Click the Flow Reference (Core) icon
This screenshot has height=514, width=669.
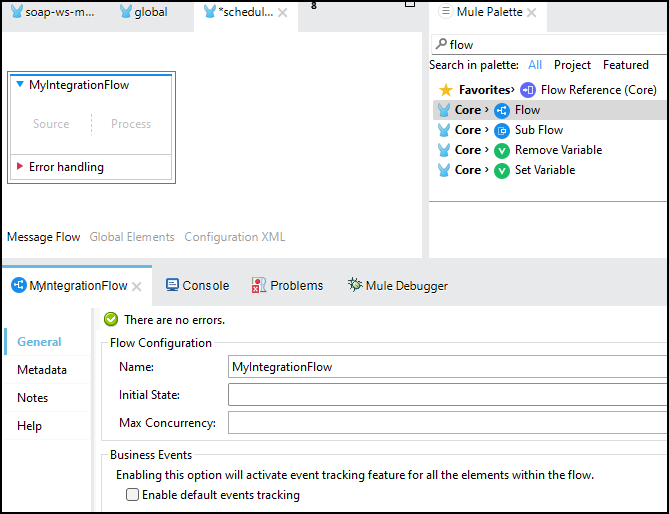(x=528, y=90)
